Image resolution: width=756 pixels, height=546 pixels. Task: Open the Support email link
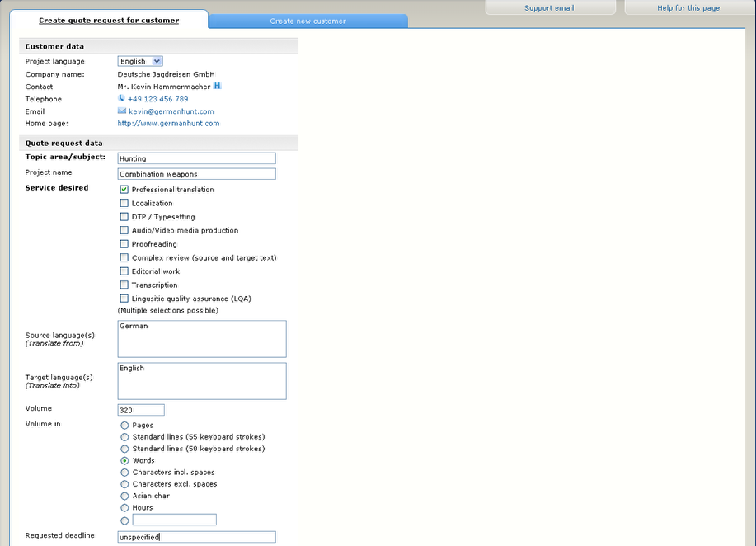550,7
